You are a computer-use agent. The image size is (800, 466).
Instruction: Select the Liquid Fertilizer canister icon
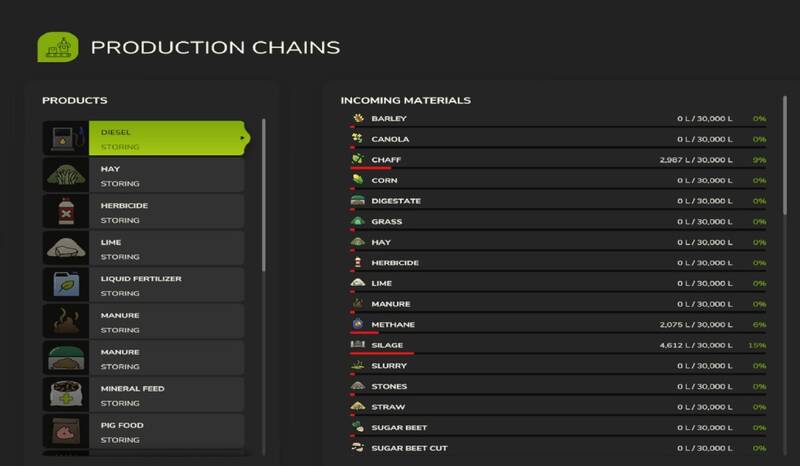tap(65, 284)
